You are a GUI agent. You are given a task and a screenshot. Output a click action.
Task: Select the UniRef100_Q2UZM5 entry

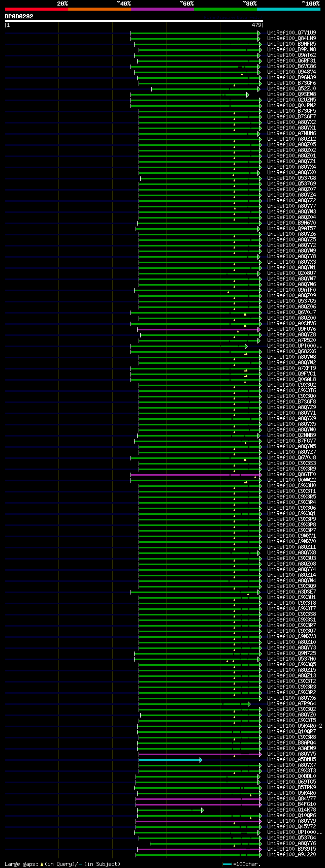[x=291, y=100]
